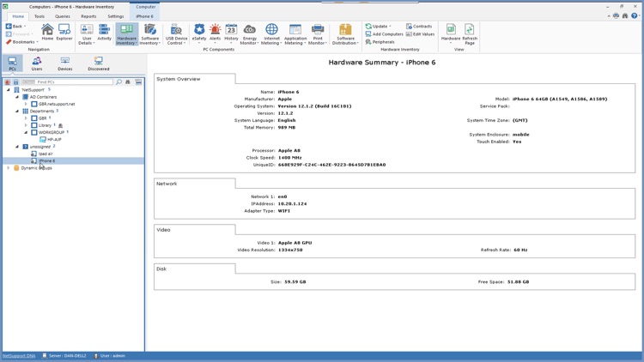Image resolution: width=644 pixels, height=362 pixels.
Task: Select the HP-AJP computer
Action: (x=54, y=140)
